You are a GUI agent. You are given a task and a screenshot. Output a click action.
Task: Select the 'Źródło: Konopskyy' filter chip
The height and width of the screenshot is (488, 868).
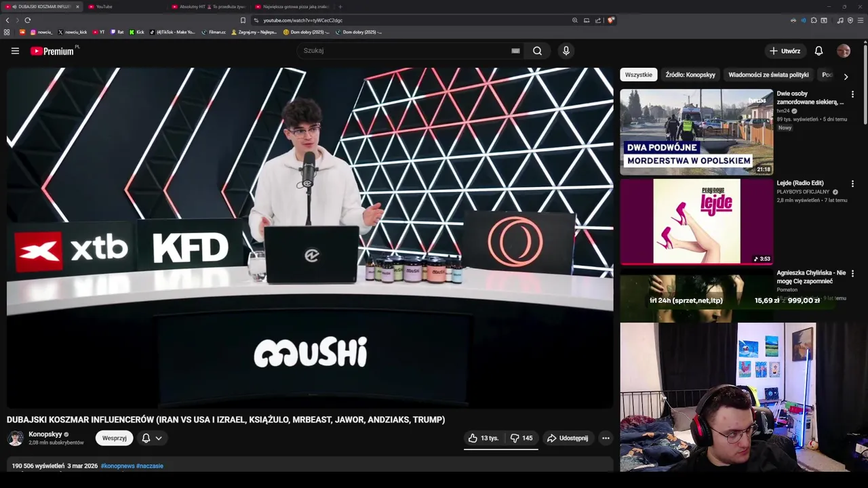tap(690, 75)
